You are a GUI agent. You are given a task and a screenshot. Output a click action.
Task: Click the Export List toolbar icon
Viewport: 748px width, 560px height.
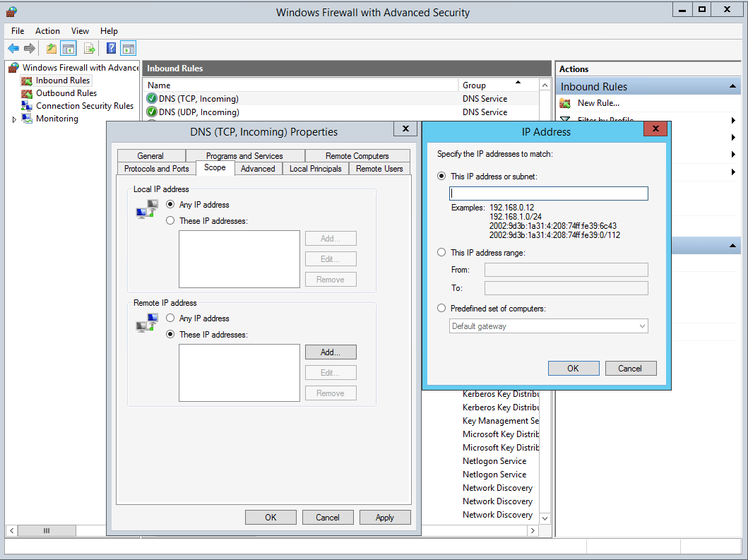[89, 48]
